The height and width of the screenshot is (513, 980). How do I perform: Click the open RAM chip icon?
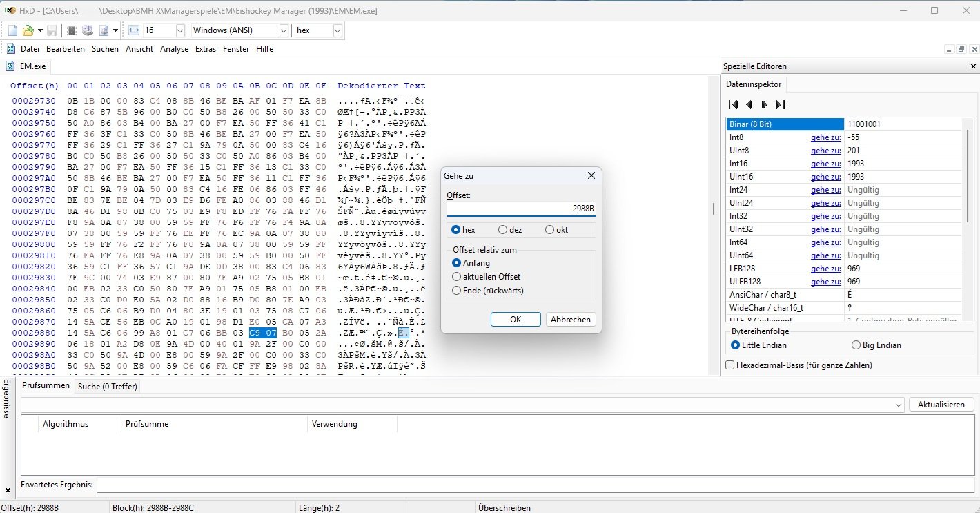click(71, 30)
